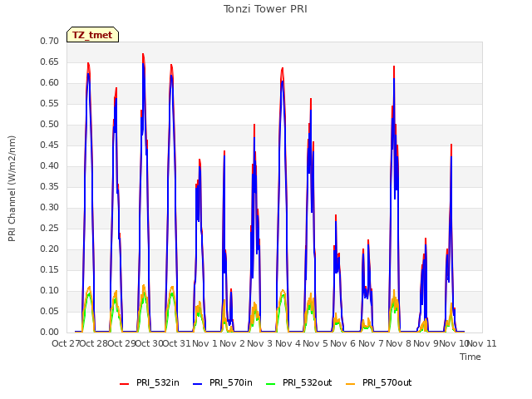Select the PRI_570in legend label
Viewport: 532px width, 399px height.
tap(231, 382)
